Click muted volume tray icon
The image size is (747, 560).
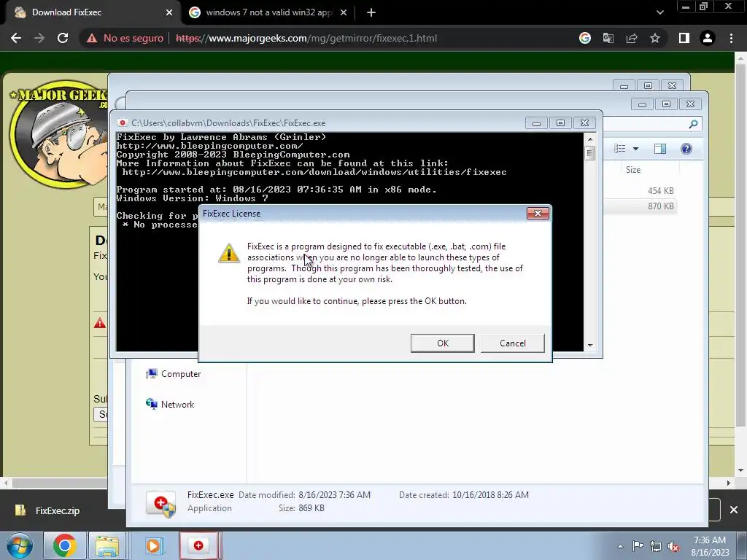pos(673,547)
